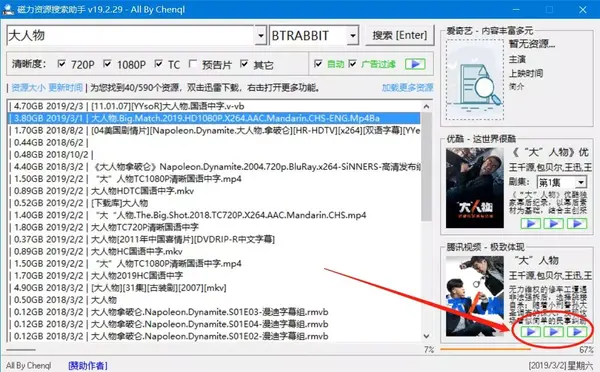
Task: Click the 赞助作者 link
Action: (x=88, y=365)
